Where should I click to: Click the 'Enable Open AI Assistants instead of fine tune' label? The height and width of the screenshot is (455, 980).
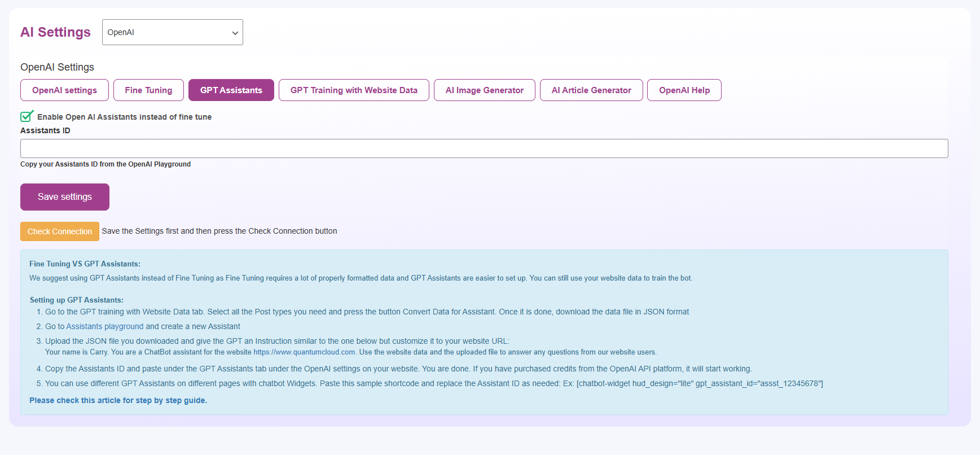coord(124,117)
